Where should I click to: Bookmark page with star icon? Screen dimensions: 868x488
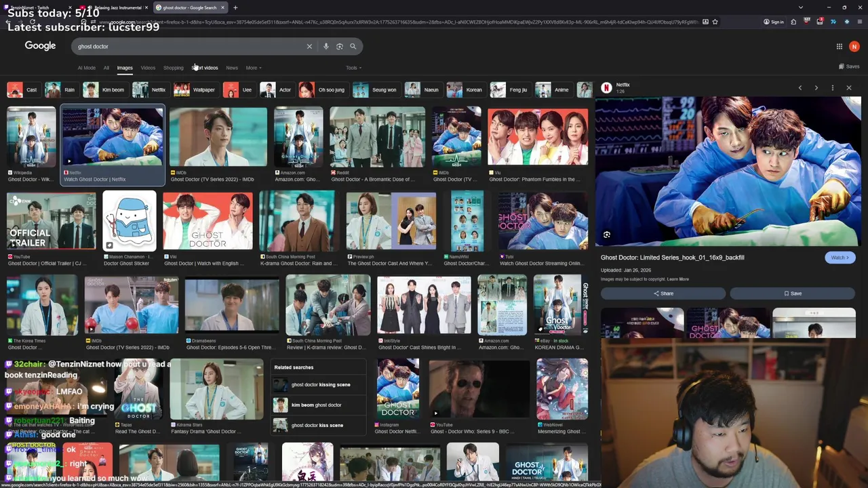(x=715, y=22)
